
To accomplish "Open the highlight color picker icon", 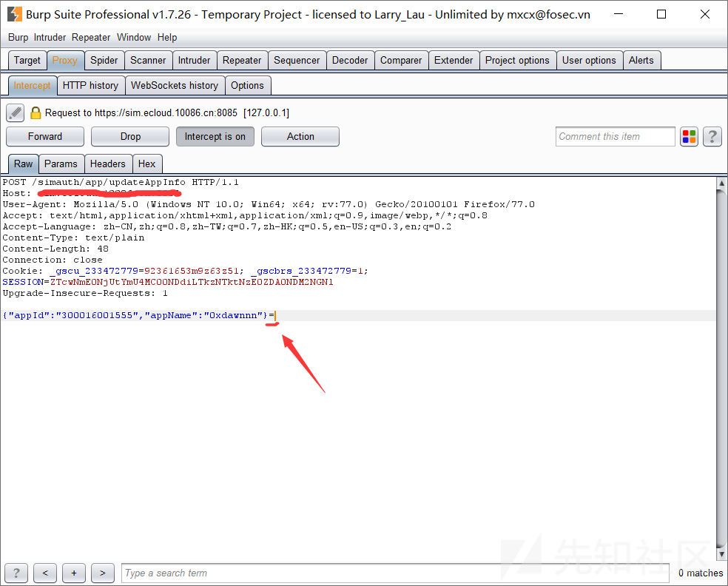I will click(689, 137).
